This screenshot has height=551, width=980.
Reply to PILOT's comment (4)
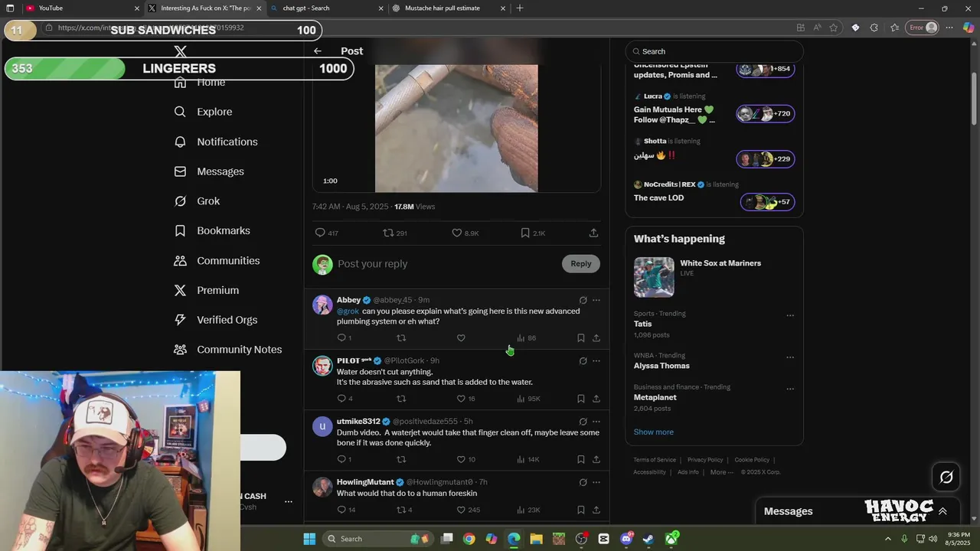point(345,398)
